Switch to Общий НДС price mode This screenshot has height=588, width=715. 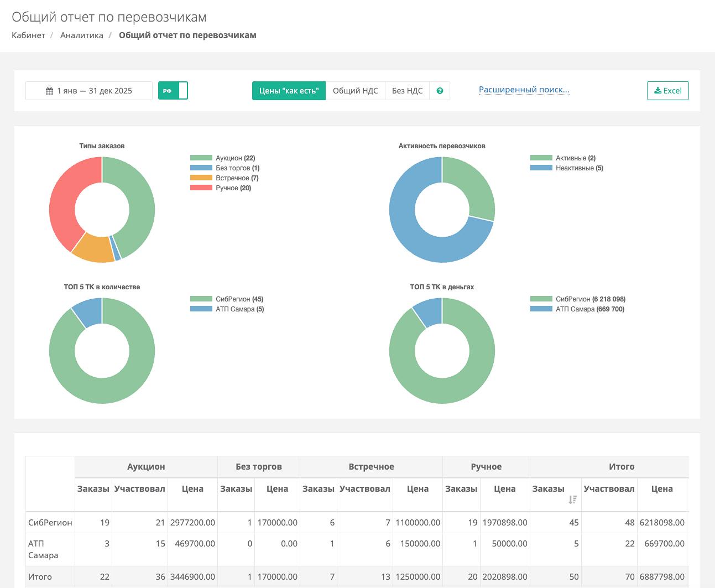355,91
